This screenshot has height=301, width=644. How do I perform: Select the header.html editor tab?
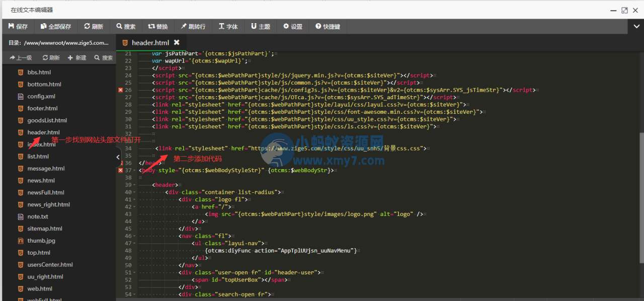click(150, 43)
